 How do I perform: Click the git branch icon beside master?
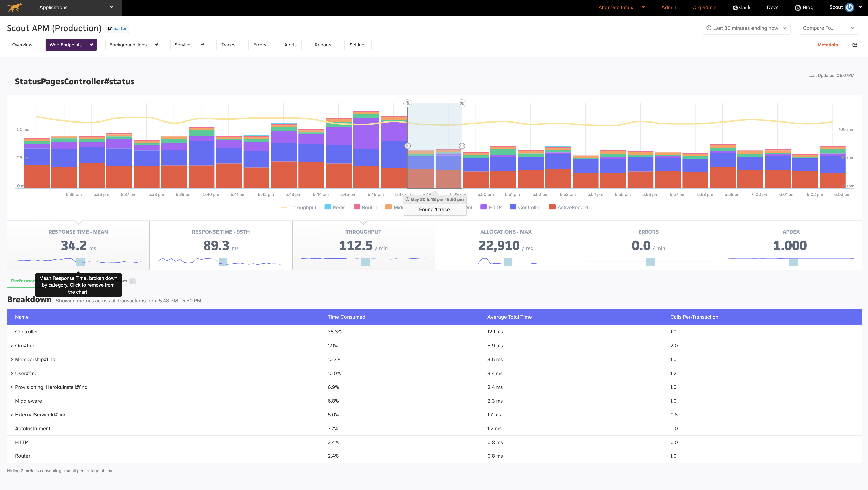pyautogui.click(x=109, y=29)
